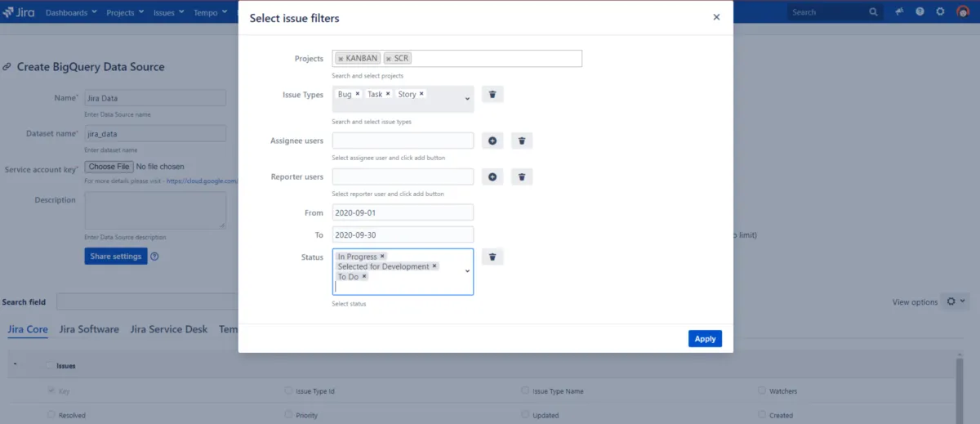Remove To Do status tag
Screen dimensions: 980x424
[x=364, y=276]
